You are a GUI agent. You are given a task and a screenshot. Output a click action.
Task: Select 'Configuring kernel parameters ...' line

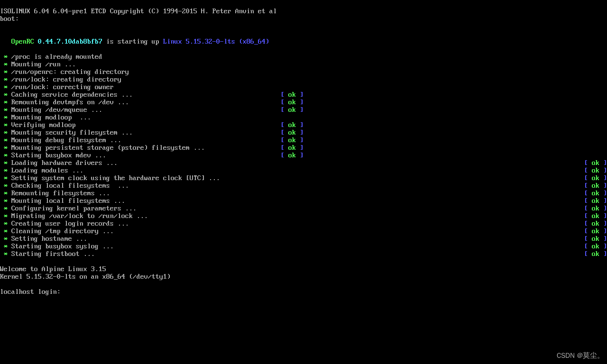70,208
